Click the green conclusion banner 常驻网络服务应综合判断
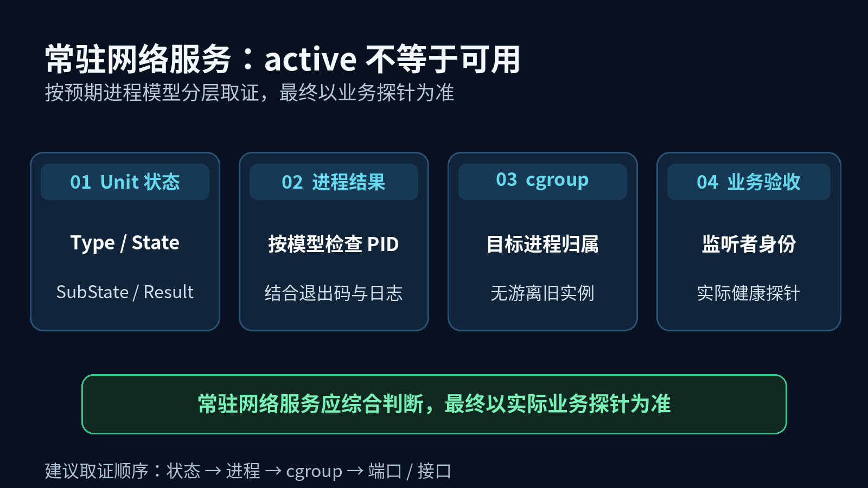 pyautogui.click(x=434, y=404)
